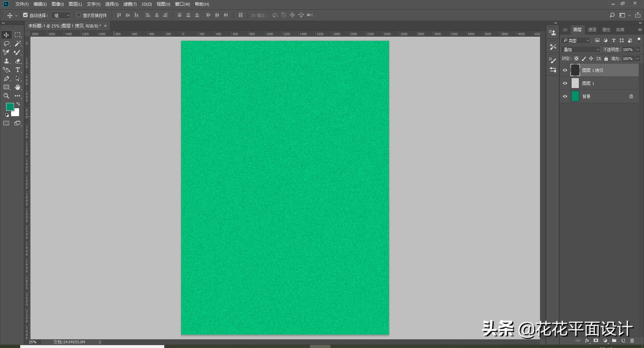Open the 叠加 blend mode dropdown
644x348 pixels.
tap(580, 49)
